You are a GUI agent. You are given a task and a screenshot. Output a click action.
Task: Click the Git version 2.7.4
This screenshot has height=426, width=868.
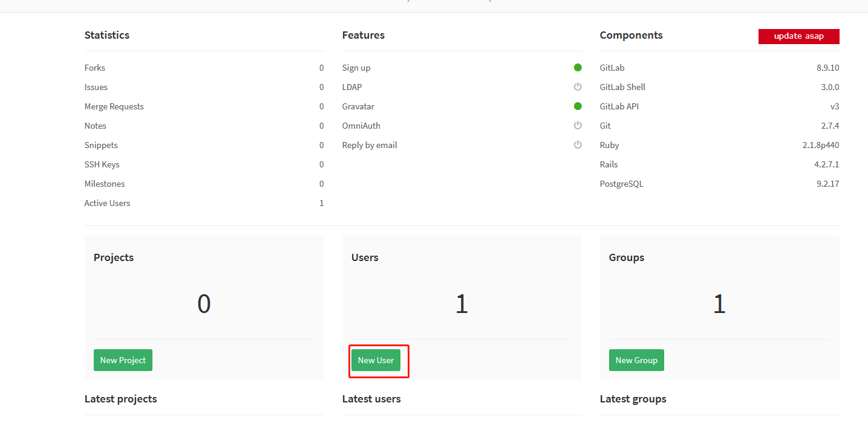(830, 126)
